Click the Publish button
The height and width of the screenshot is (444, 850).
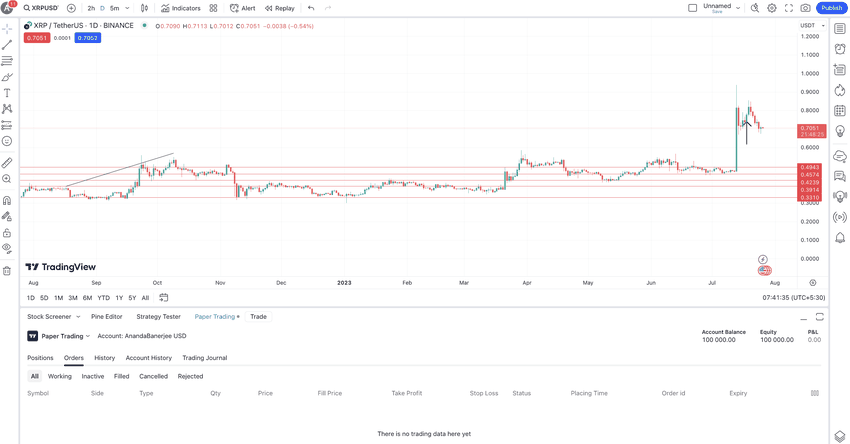(832, 8)
